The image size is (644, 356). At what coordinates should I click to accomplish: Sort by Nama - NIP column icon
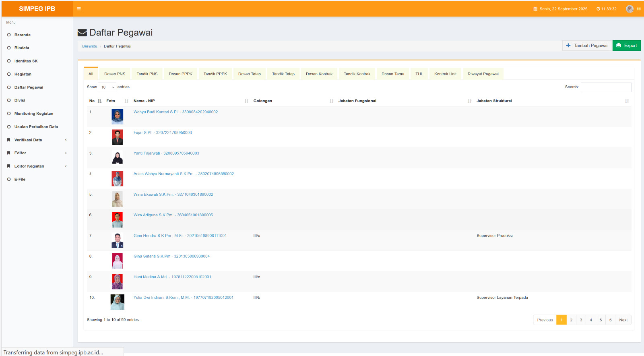(246, 101)
